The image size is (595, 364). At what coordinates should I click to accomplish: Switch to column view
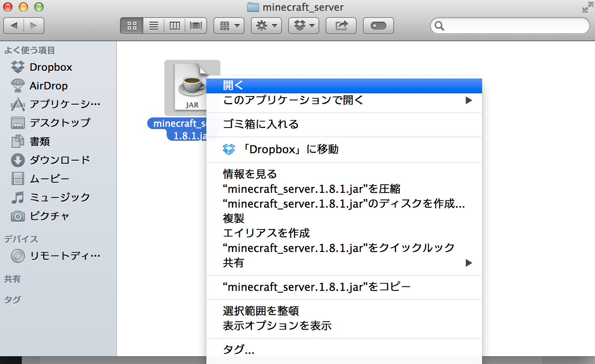pyautogui.click(x=174, y=26)
